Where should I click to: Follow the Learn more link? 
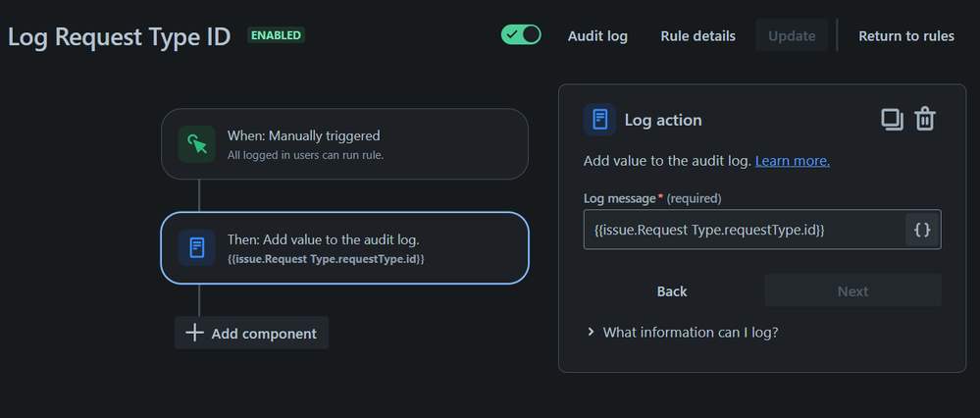(792, 160)
